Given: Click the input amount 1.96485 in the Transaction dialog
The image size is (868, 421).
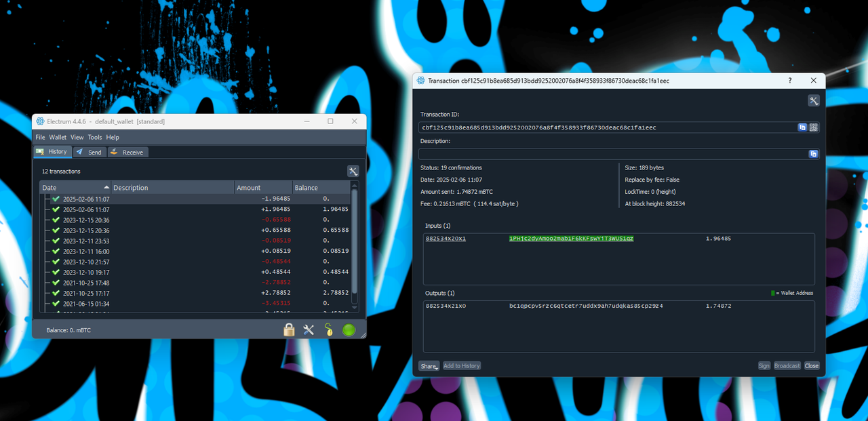Looking at the screenshot, I should 718,239.
